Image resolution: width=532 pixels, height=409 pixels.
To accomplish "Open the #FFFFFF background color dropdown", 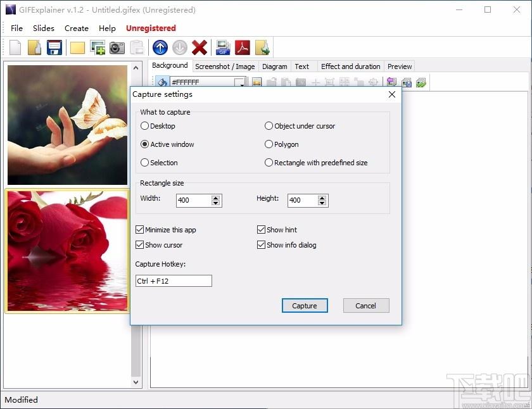I will [x=239, y=82].
